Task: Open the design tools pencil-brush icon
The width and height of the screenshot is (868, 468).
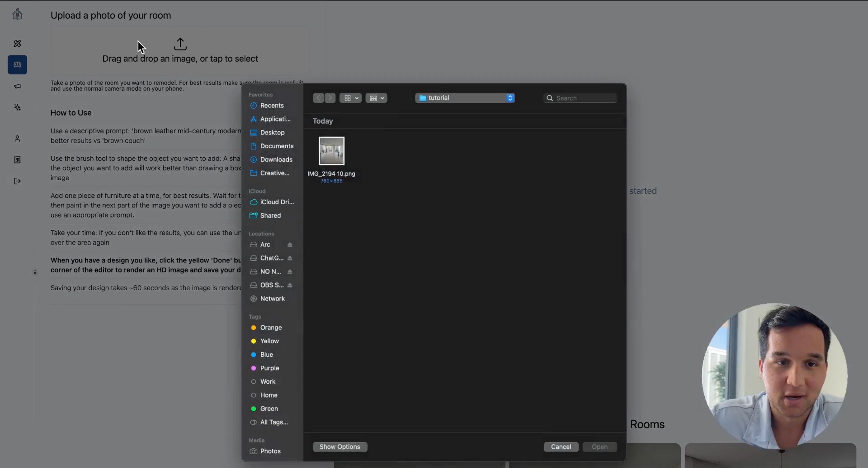Action: [17, 43]
